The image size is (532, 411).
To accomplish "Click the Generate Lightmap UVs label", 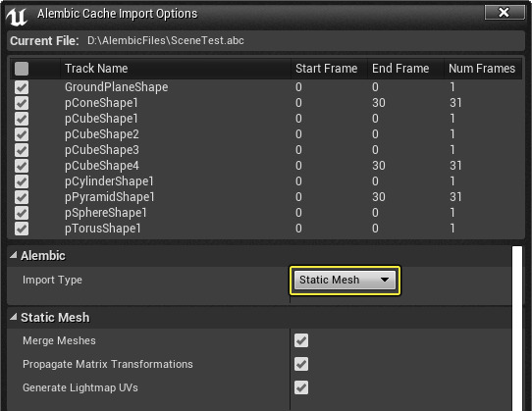I will tap(80, 387).
